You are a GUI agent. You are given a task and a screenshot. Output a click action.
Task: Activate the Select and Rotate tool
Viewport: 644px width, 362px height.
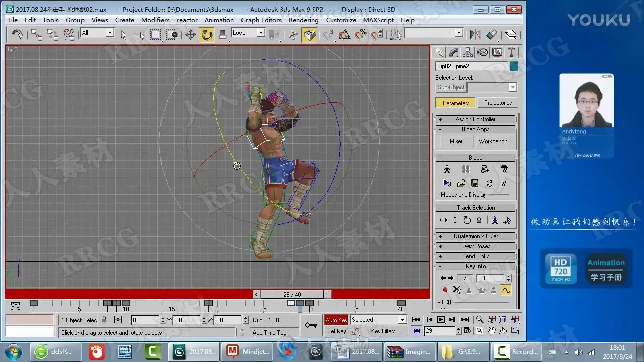[x=206, y=34]
